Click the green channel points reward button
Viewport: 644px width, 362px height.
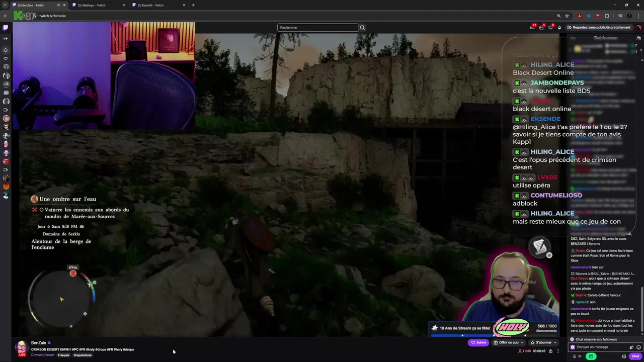(591, 356)
